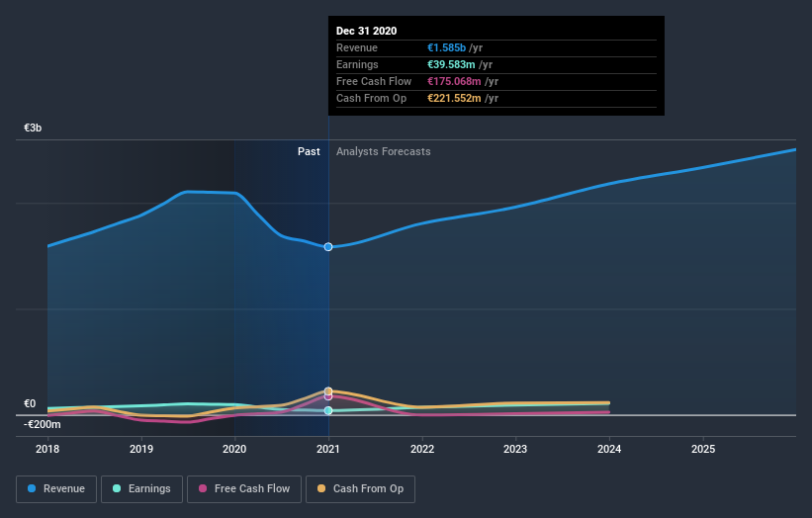Click the Dec 31 2020 tooltip date
Screen dimensions: 812x518
point(367,31)
